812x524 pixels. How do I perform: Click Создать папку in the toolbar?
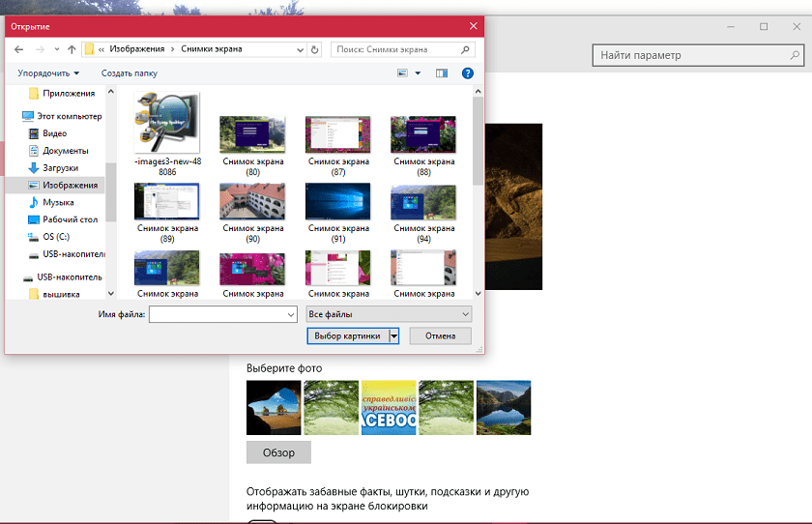[x=129, y=73]
